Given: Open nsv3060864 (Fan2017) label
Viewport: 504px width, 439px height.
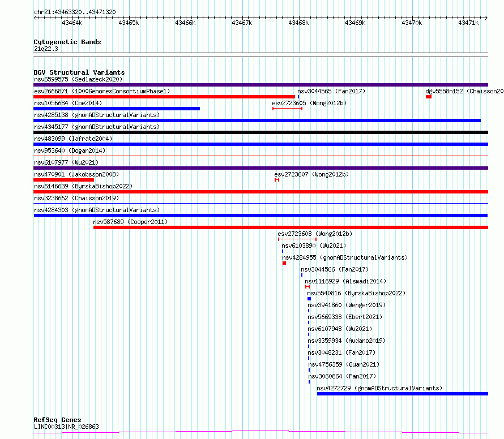Looking at the screenshot, I should pyautogui.click(x=342, y=376).
